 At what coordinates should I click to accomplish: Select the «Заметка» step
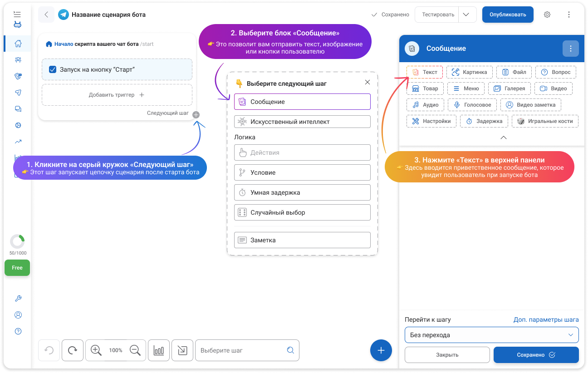302,240
